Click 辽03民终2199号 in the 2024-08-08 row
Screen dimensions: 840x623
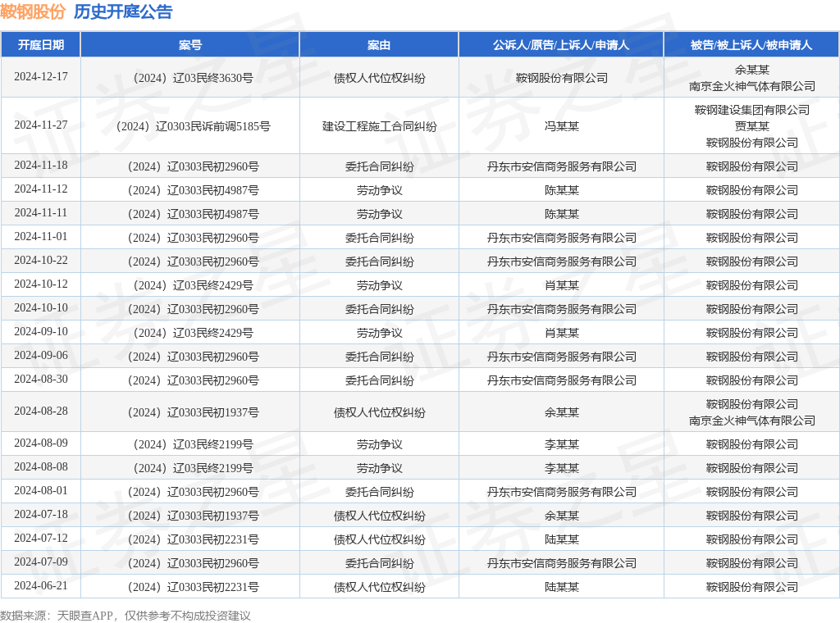pos(193,468)
